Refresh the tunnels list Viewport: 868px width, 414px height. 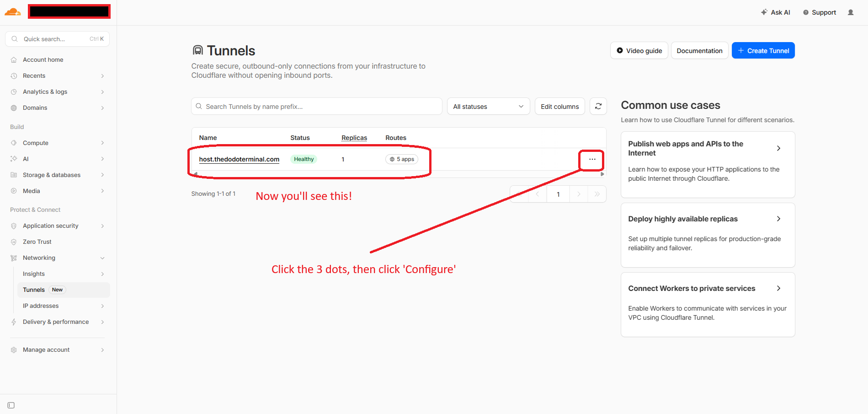[598, 106]
